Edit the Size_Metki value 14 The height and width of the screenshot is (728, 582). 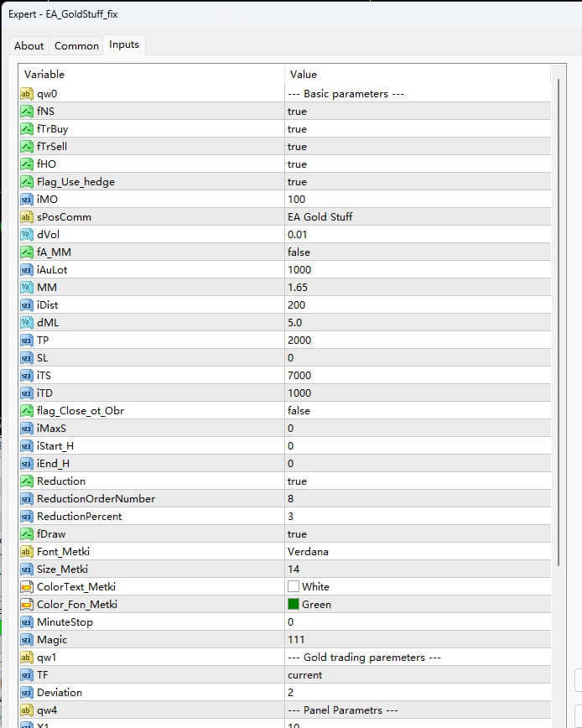coord(418,569)
